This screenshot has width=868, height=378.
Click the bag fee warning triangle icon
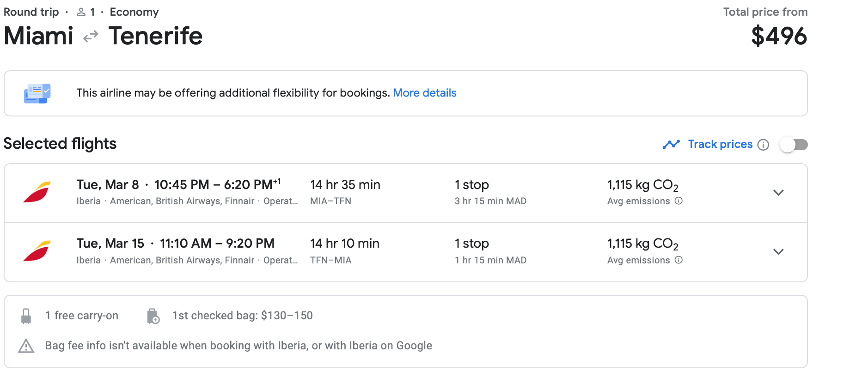pyautogui.click(x=26, y=346)
